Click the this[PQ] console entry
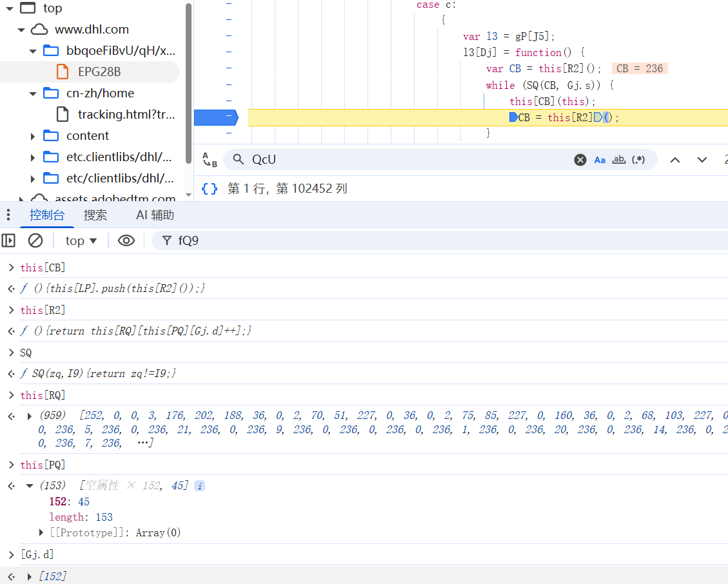This screenshot has height=584, width=728. pyautogui.click(x=43, y=465)
